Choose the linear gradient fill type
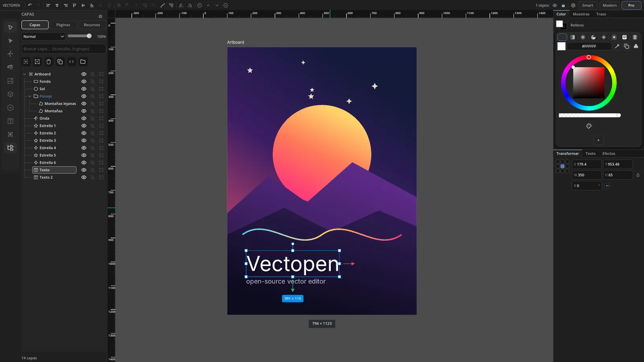644x362 pixels. pos(572,37)
